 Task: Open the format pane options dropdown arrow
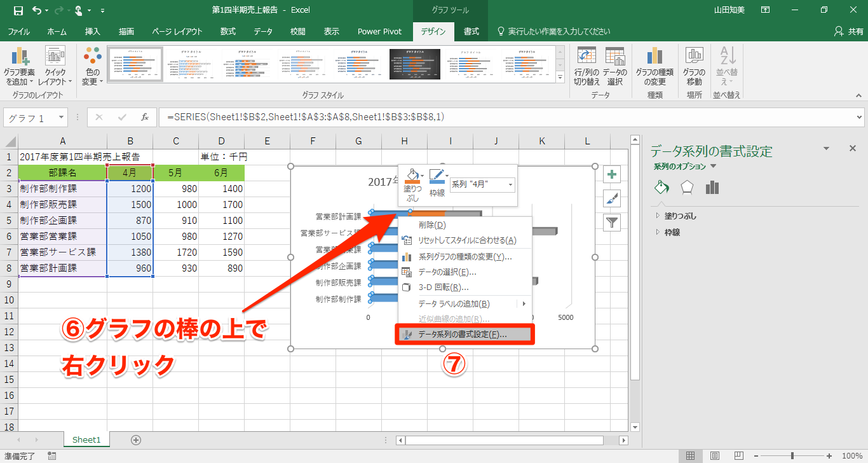[x=827, y=148]
